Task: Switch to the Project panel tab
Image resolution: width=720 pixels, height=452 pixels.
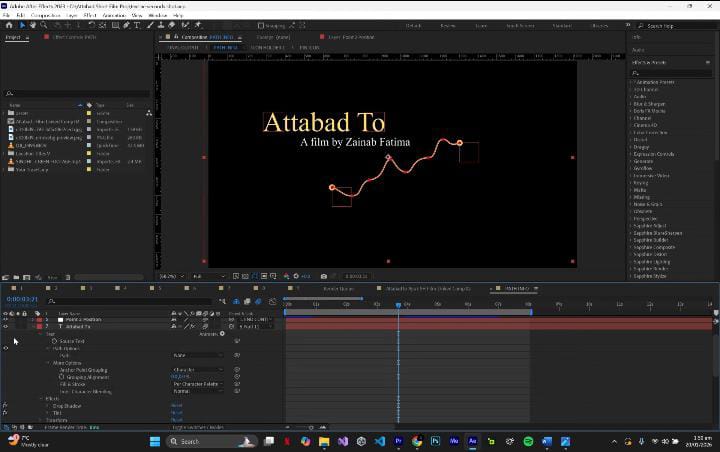Action: tap(13, 37)
